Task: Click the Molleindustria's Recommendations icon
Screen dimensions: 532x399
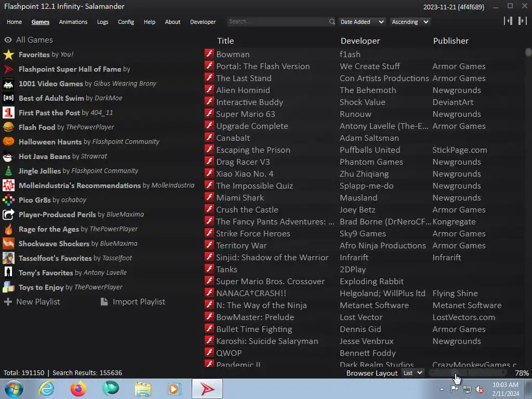Action: (8, 185)
